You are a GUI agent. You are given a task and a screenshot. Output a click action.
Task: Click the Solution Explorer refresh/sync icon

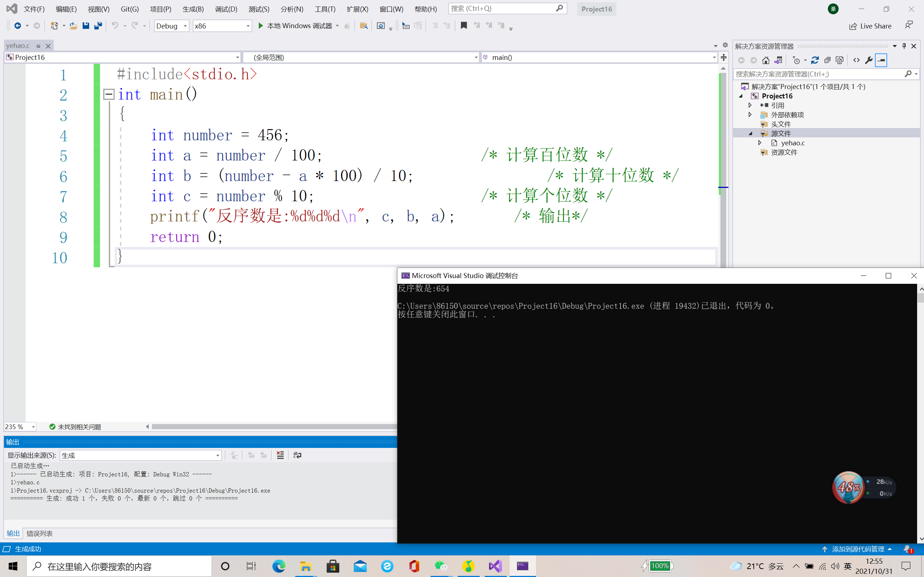tap(815, 60)
